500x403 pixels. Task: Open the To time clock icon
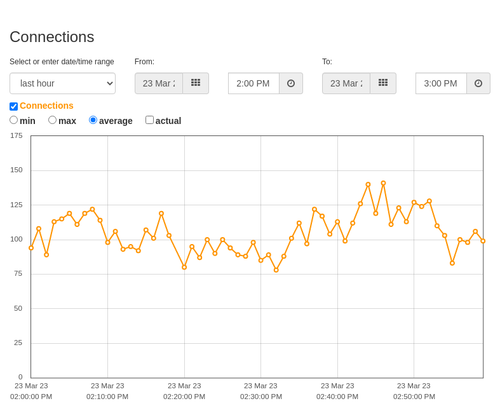tap(478, 83)
